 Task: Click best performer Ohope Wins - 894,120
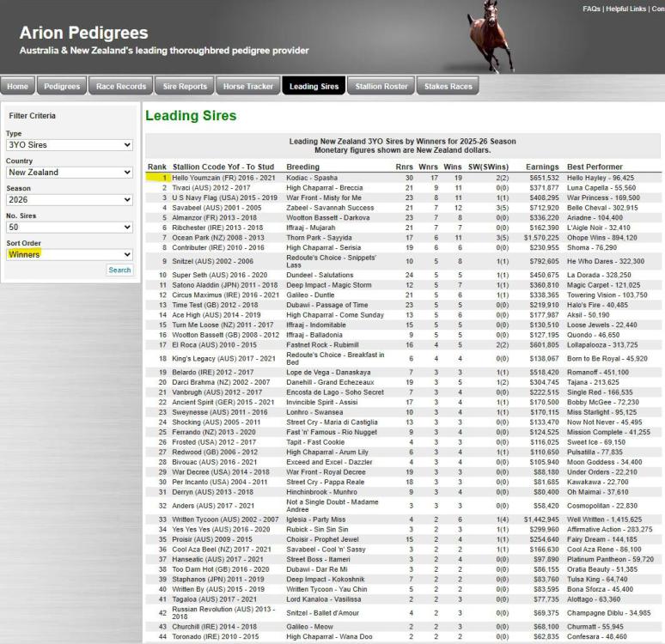(x=602, y=238)
